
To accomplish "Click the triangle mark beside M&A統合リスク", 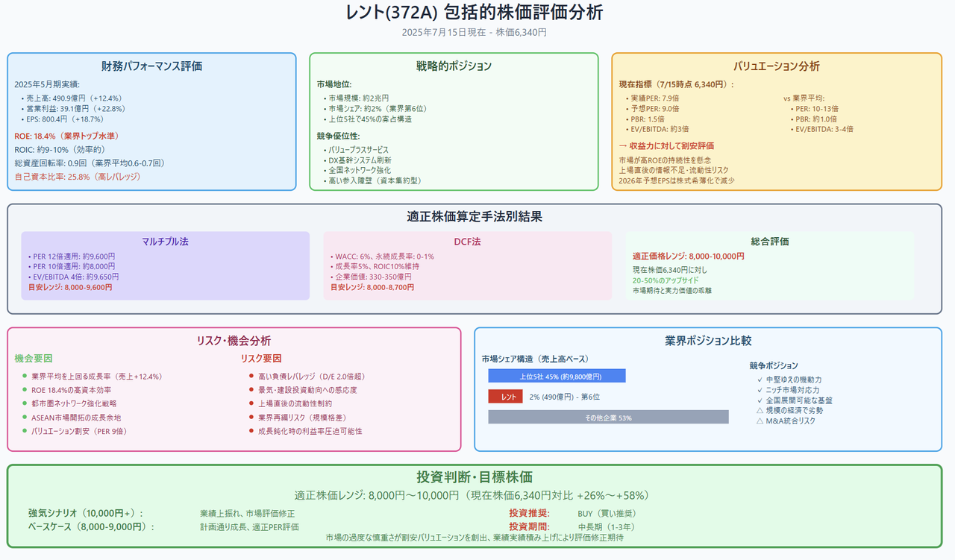I will click(760, 421).
